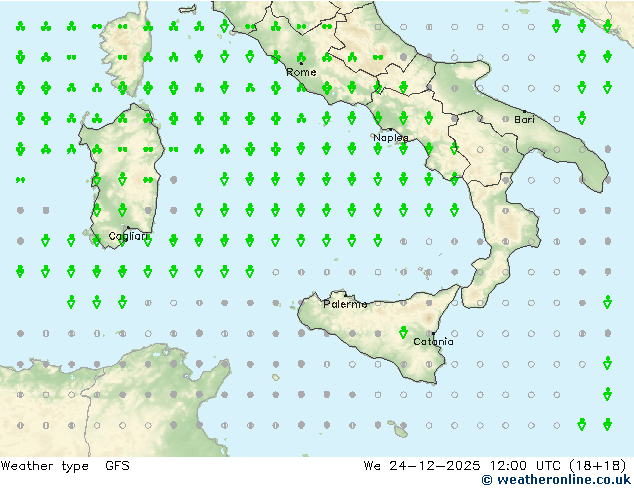The image size is (634, 490).
Task: Click the green rain symbol inside Sicily near Catania
Action: [403, 332]
